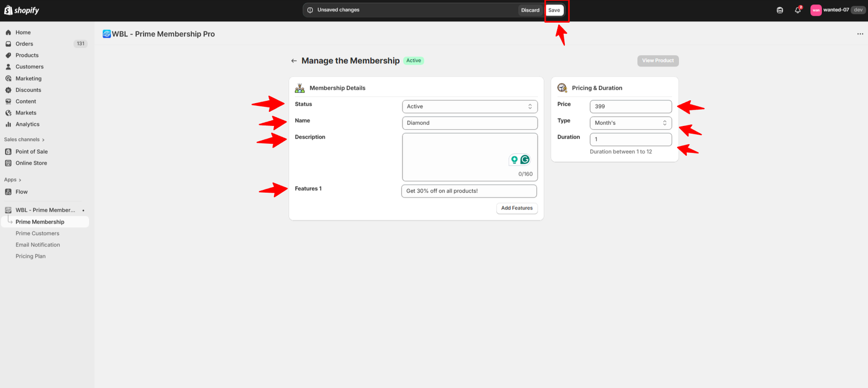
Task: Save the unsaved changes
Action: tap(554, 10)
